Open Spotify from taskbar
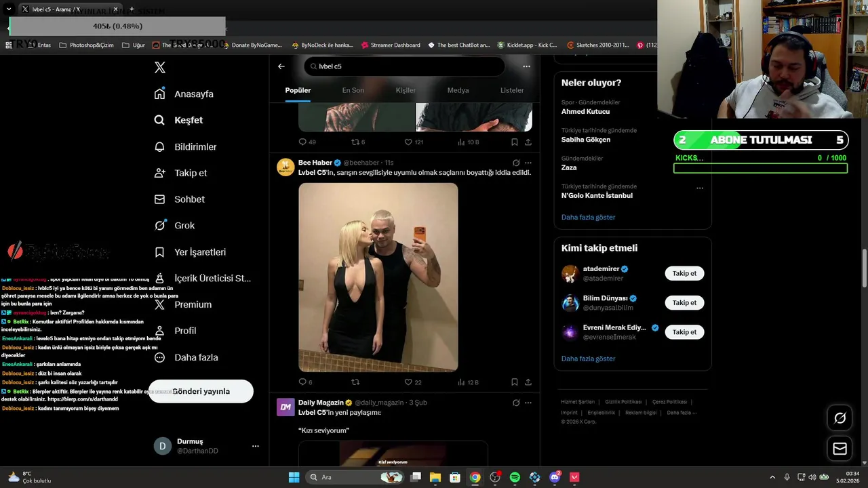Viewport: 868px width, 488px height. (515, 477)
